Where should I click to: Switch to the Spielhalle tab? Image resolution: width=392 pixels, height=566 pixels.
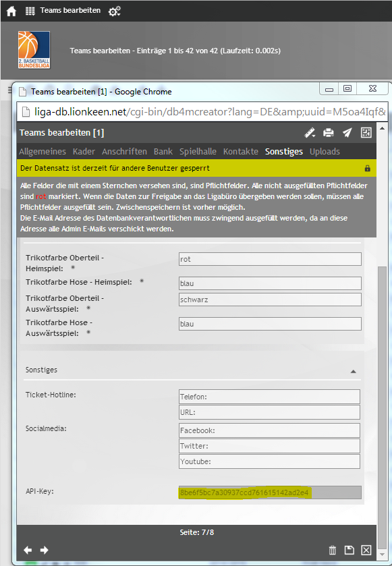[x=198, y=151]
